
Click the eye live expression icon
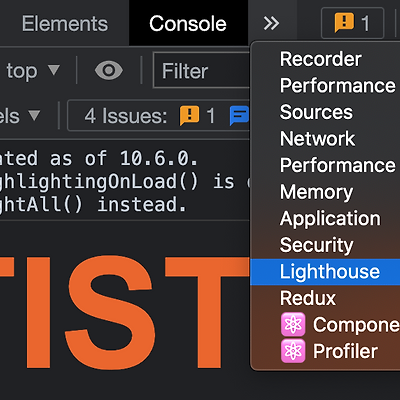tap(109, 70)
